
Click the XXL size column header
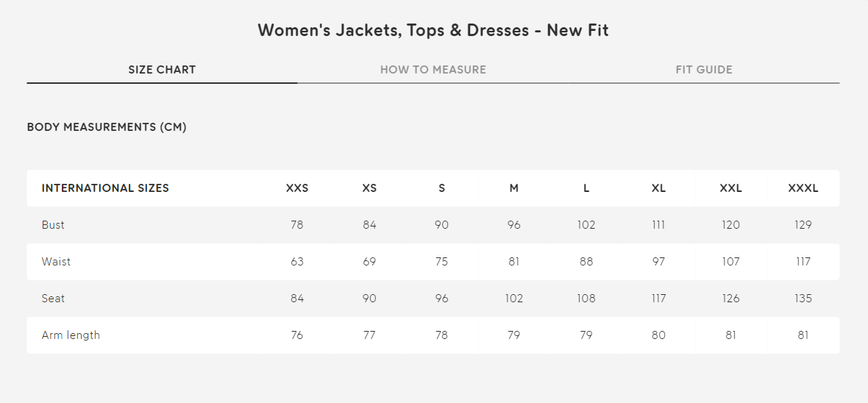730,188
